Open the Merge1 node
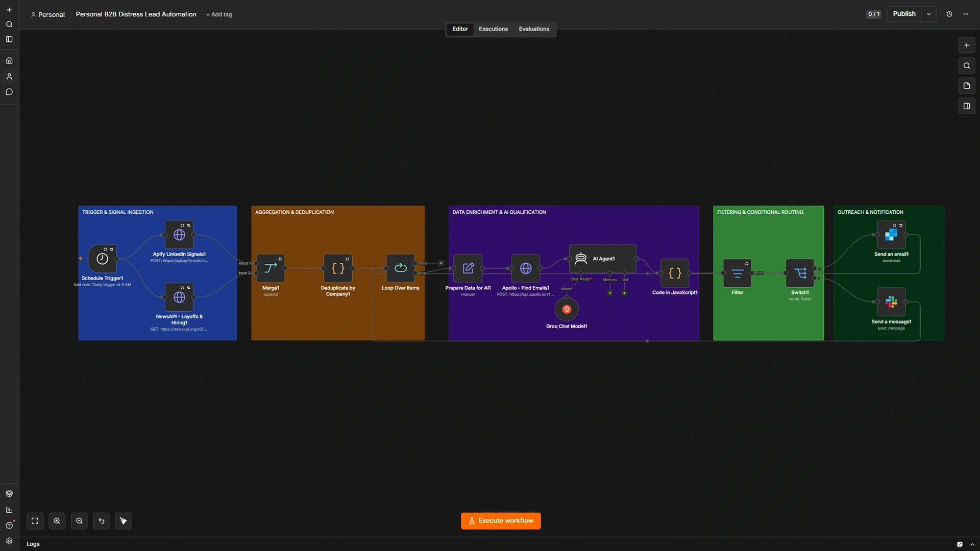This screenshot has width=980, height=551. click(x=271, y=268)
